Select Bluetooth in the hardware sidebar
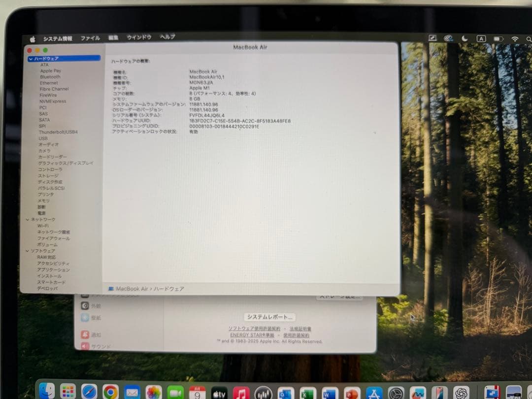 point(50,76)
